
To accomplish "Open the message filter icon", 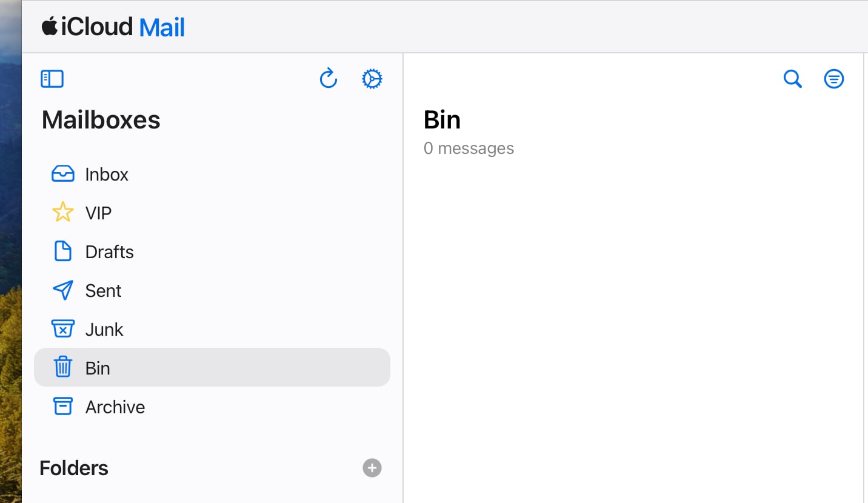I will tap(834, 79).
